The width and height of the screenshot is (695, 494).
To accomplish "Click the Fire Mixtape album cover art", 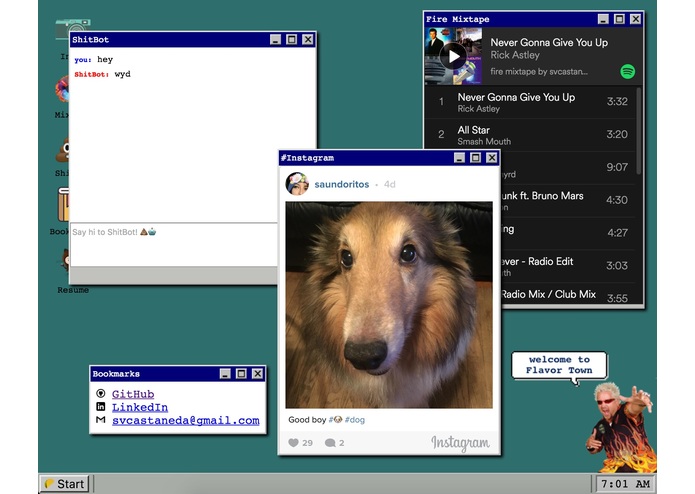I will pyautogui.click(x=453, y=56).
